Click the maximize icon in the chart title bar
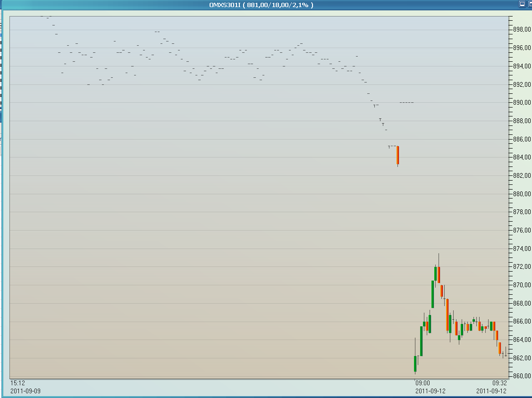This screenshot has height=398, width=532. [522, 4]
